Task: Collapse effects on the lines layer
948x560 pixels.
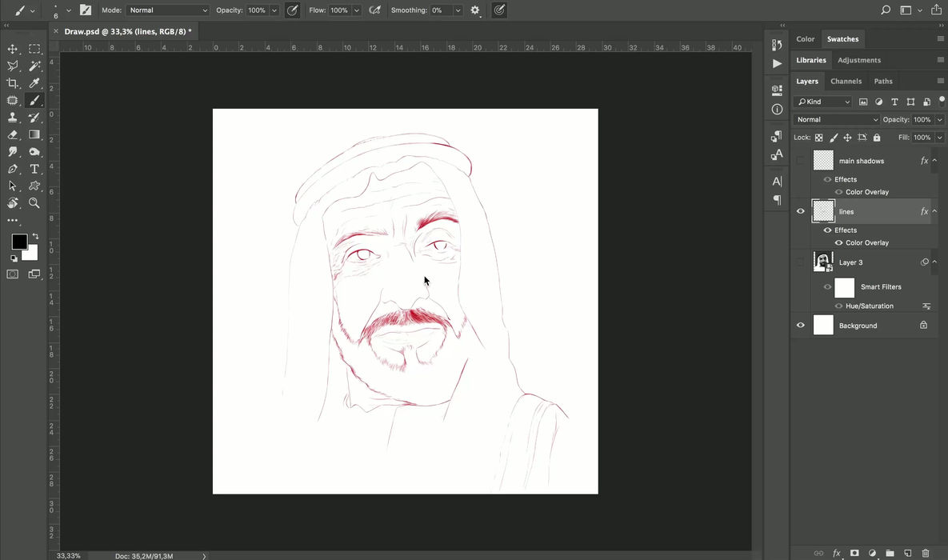Action: point(935,211)
